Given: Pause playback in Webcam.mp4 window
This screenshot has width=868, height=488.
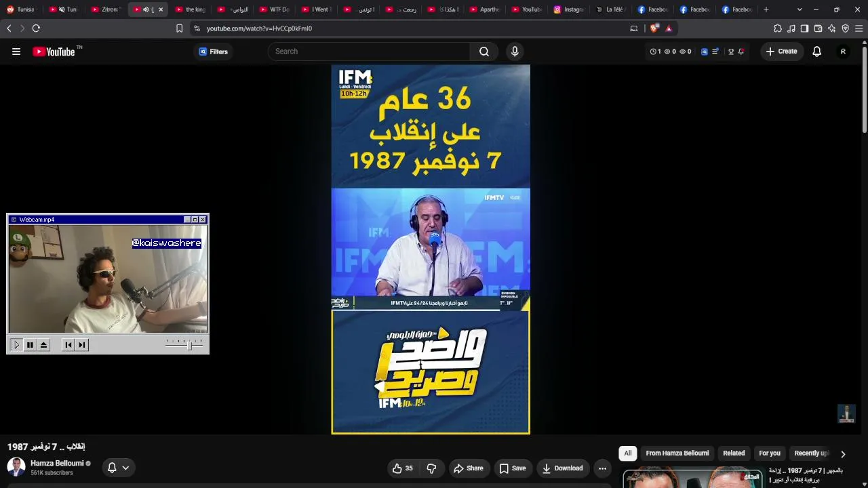Looking at the screenshot, I should coord(30,345).
